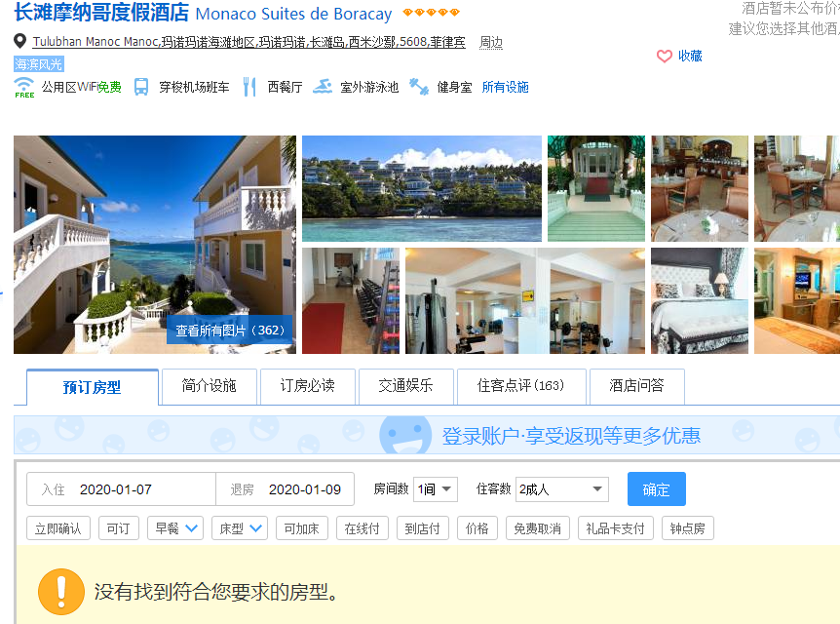Click the location pin icon beside the address
This screenshot has height=624, width=840.
19,41
